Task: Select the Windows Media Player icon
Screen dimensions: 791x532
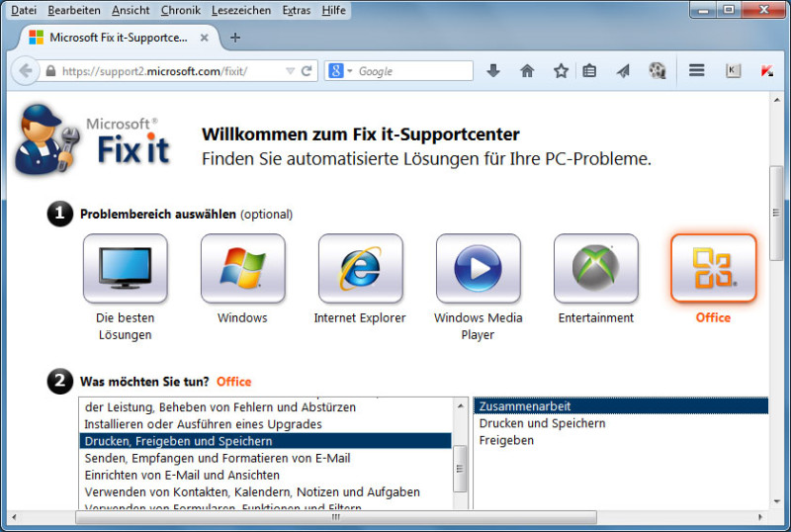Action: coord(478,268)
